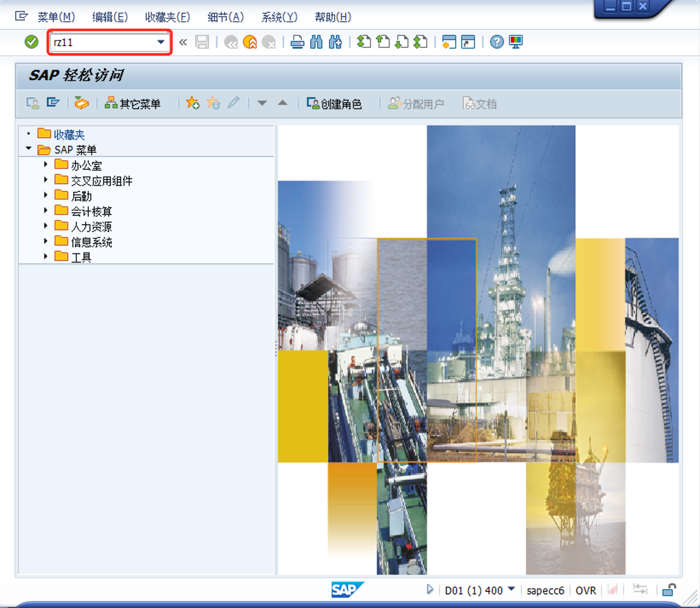Open the 帮助(H) menu
This screenshot has height=608, width=700.
click(333, 17)
